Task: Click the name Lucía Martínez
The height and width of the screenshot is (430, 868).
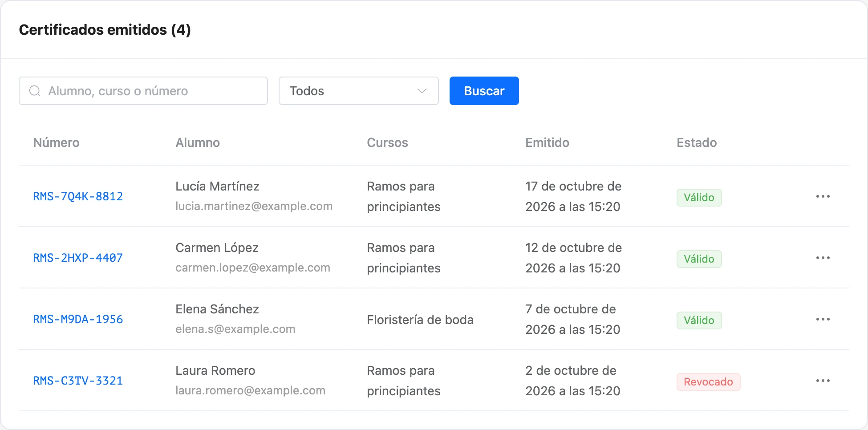Action: (217, 186)
